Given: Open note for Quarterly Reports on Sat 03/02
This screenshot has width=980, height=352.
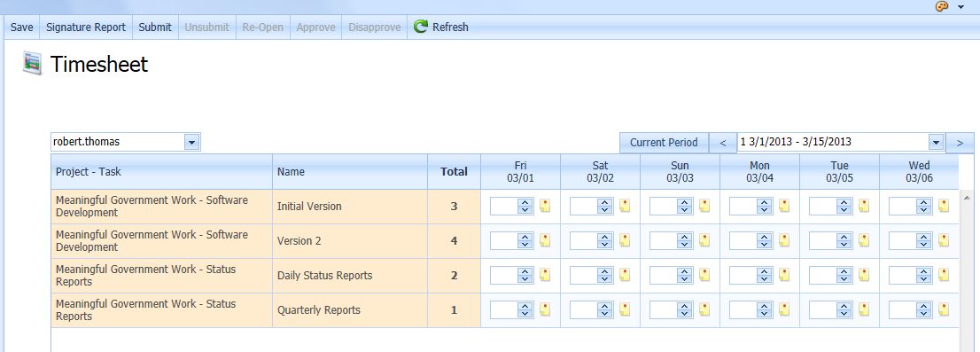Looking at the screenshot, I should (x=625, y=309).
